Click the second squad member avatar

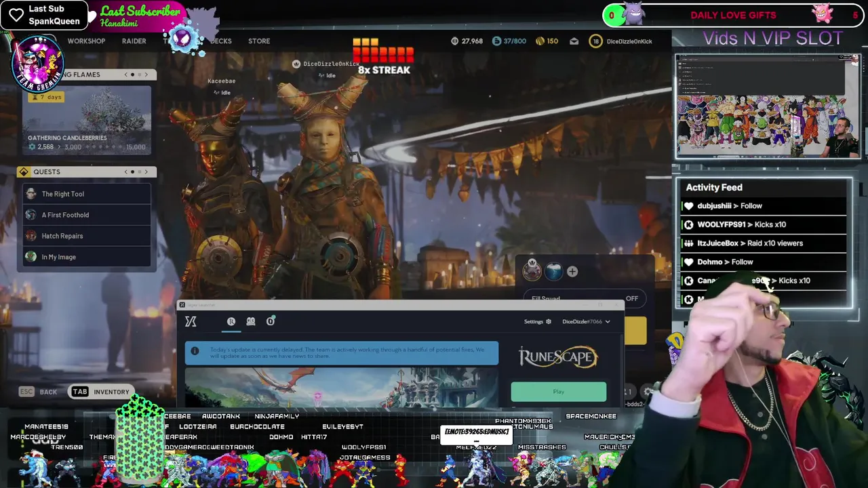click(x=554, y=271)
